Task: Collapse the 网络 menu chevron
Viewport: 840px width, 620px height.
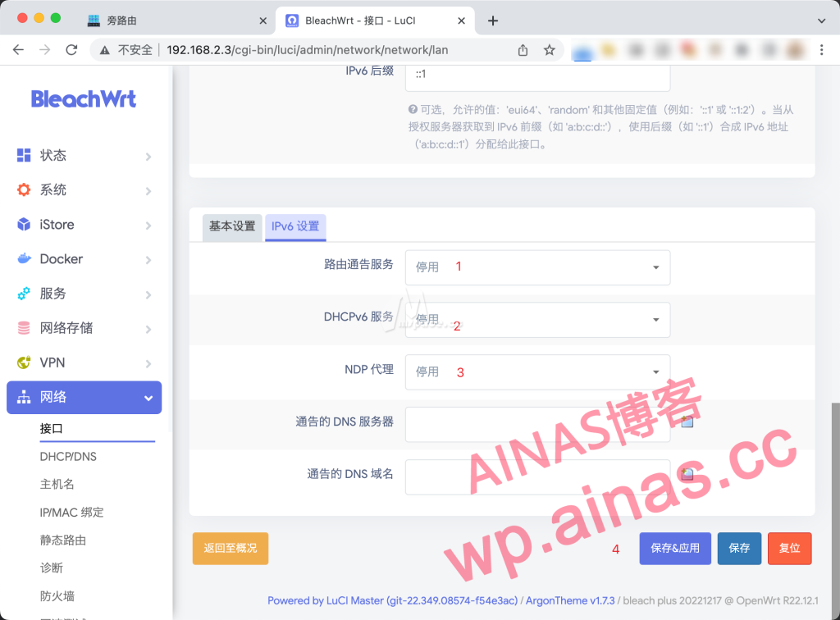Action: pos(148,398)
